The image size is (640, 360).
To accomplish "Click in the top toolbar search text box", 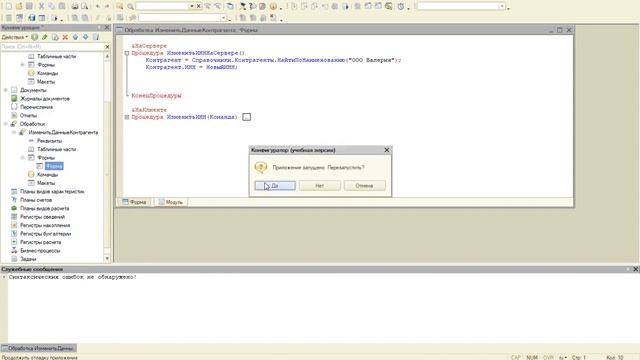I will point(162,6).
